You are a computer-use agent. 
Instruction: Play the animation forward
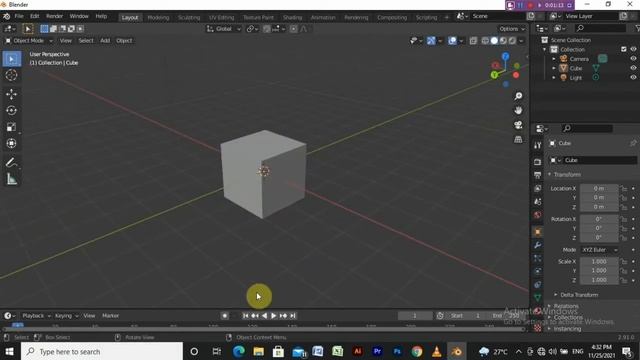pyautogui.click(x=273, y=316)
